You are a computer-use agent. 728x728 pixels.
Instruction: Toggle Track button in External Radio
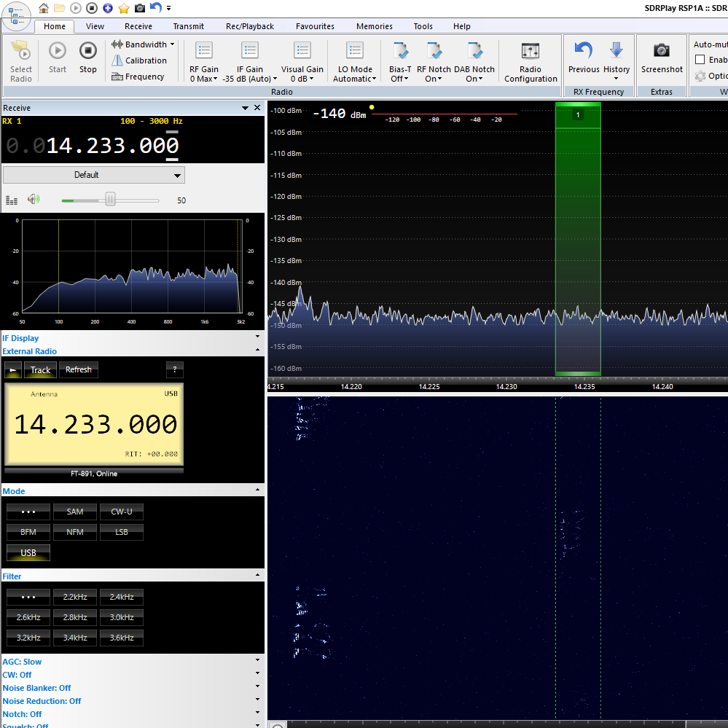click(x=40, y=370)
